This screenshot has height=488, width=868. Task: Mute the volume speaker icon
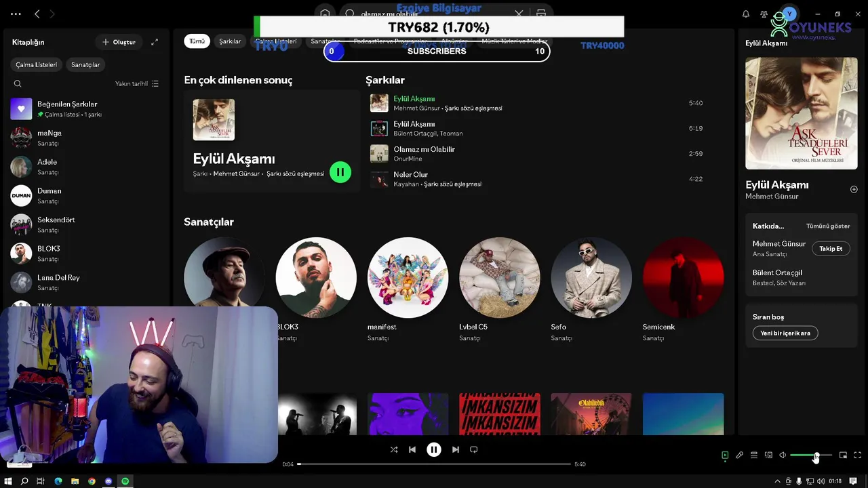point(783,455)
